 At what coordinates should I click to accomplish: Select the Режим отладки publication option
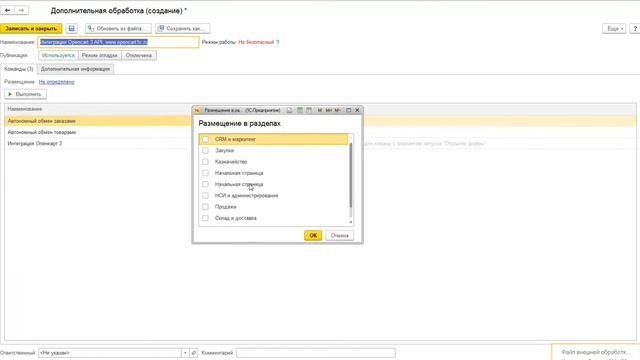click(100, 56)
